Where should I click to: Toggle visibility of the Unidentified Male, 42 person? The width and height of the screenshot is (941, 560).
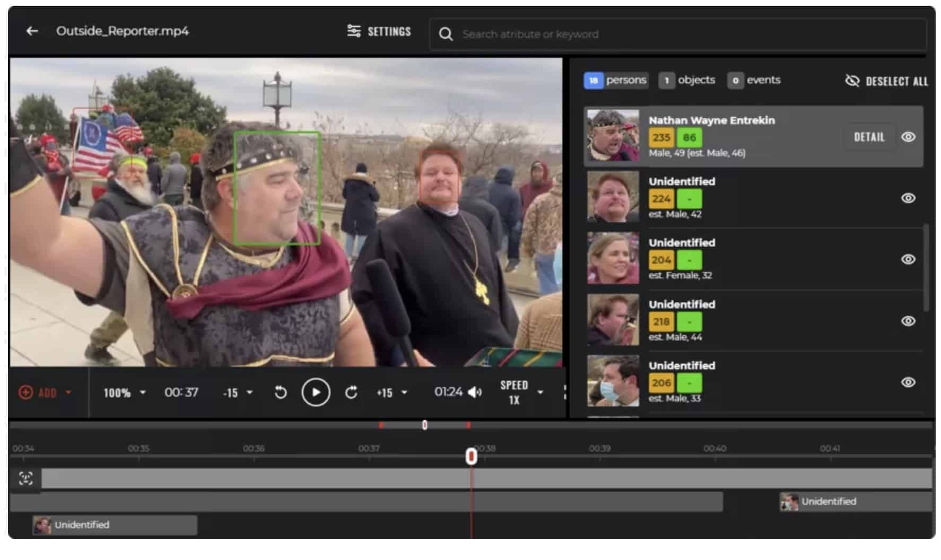tap(908, 198)
